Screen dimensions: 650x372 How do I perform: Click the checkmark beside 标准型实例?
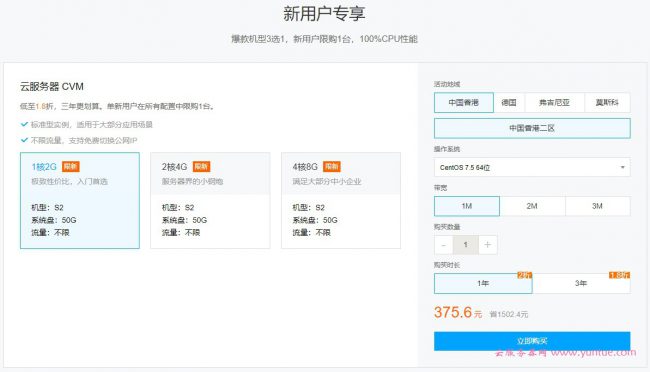(24, 124)
